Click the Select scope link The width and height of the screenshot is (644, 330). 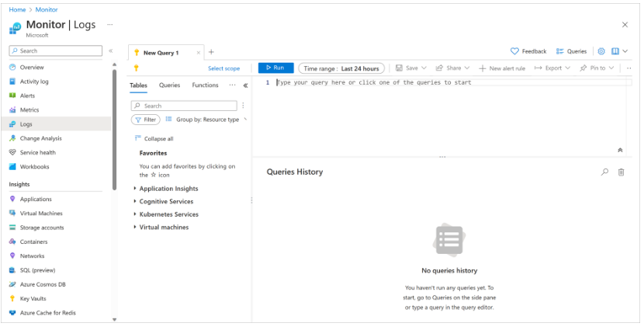coord(223,68)
